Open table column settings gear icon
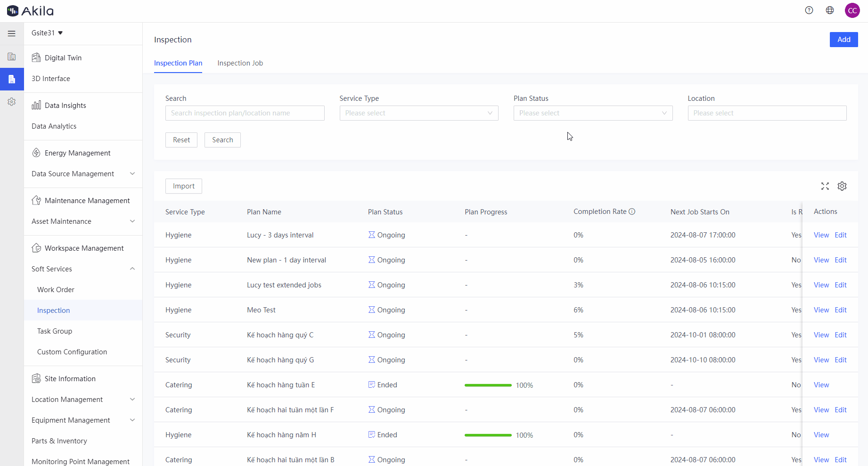The image size is (868, 466). (842, 186)
